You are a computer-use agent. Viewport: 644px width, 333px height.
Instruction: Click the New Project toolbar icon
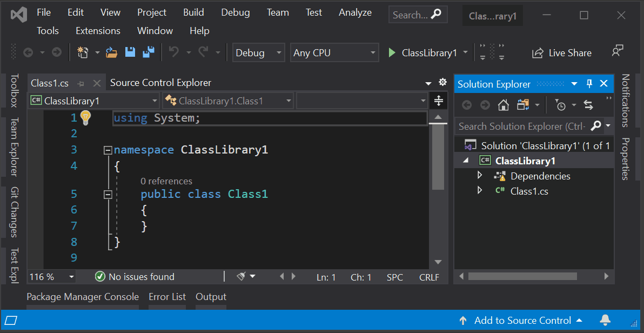tap(83, 52)
